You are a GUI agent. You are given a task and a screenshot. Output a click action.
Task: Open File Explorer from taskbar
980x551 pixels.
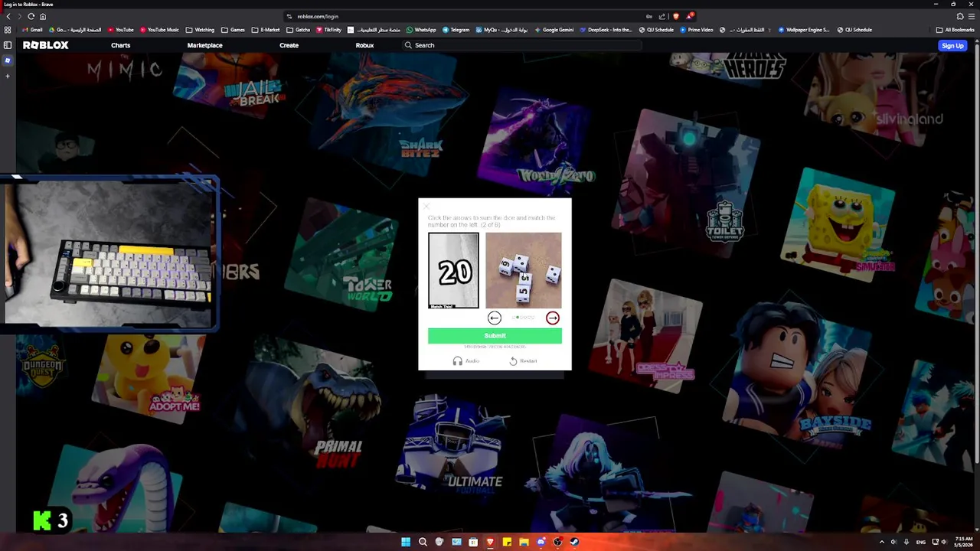click(524, 542)
